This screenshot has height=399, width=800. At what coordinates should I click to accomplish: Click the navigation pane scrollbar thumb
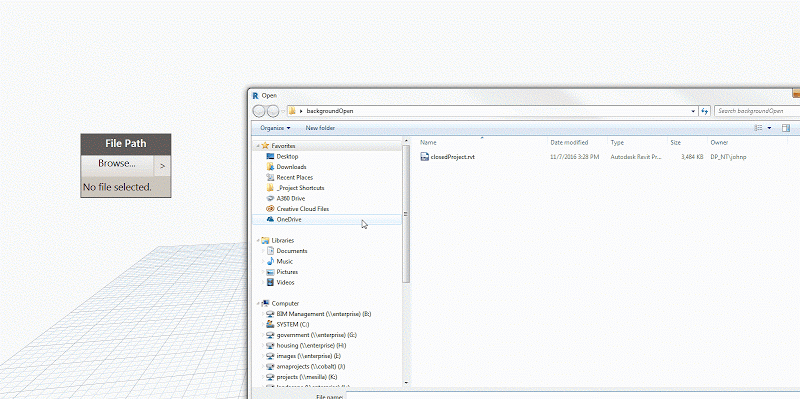pos(406,214)
